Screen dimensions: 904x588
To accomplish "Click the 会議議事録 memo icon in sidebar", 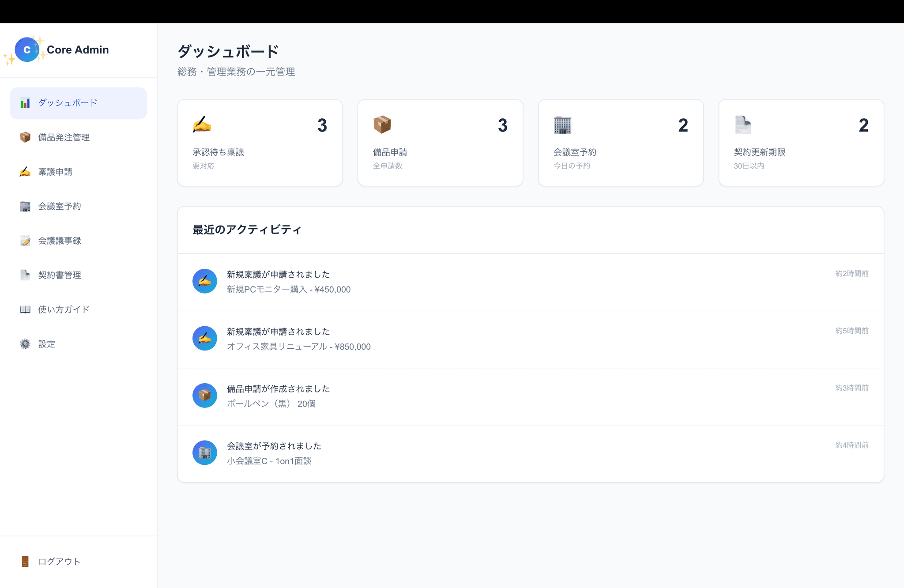I will (25, 241).
